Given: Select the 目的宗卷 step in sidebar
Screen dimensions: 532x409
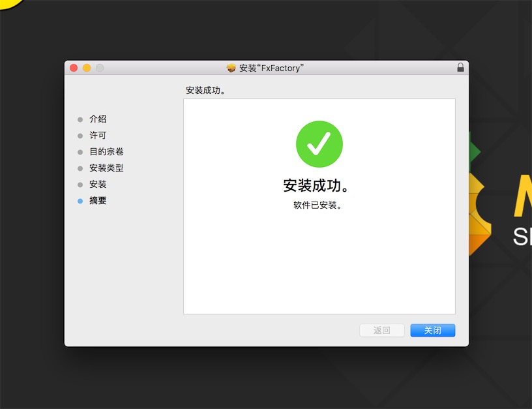Looking at the screenshot, I should 106,152.
